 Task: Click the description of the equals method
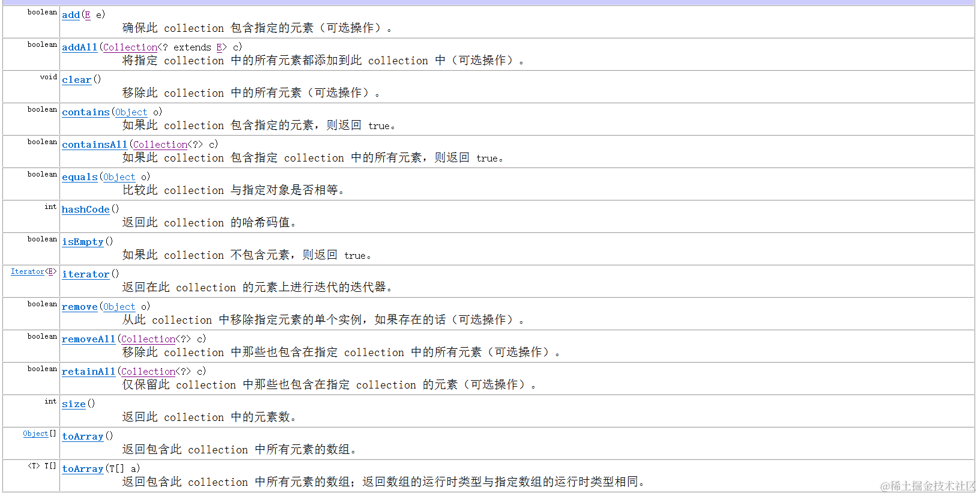[233, 190]
